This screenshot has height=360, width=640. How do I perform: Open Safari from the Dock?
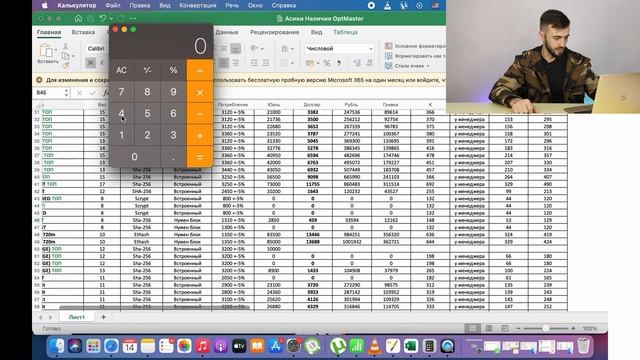111,346
